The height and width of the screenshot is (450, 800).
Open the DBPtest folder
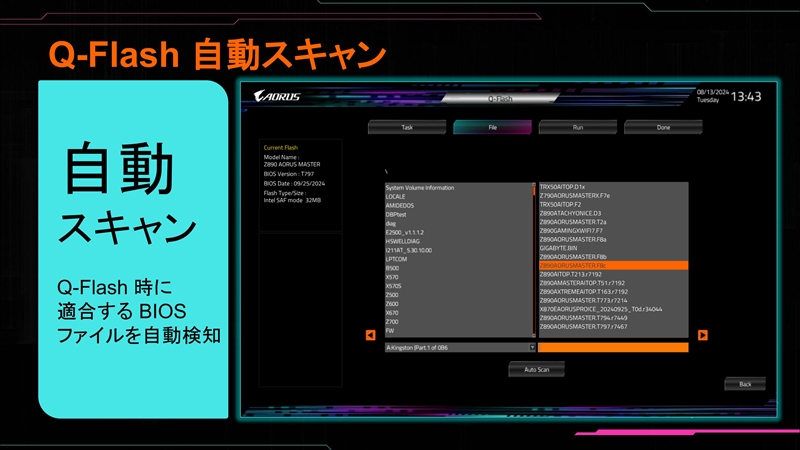(396, 215)
